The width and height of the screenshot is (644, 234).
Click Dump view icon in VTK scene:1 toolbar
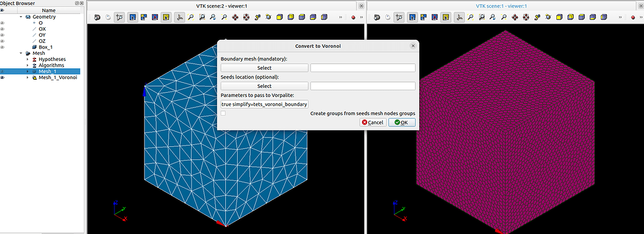click(x=376, y=17)
